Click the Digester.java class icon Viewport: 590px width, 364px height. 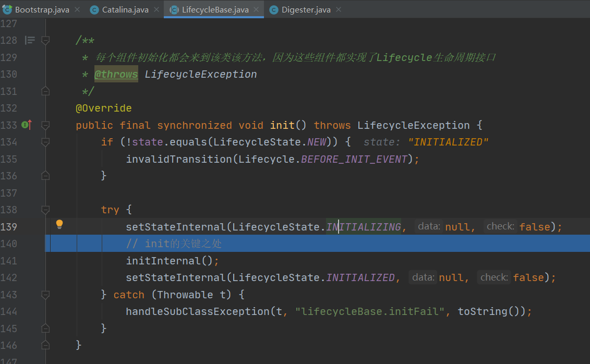point(274,10)
